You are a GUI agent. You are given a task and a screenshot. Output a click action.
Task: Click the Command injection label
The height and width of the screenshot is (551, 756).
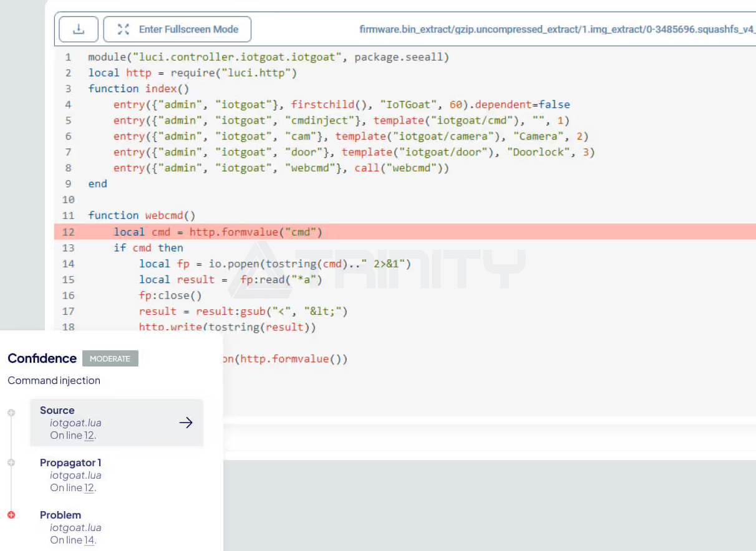[54, 380]
